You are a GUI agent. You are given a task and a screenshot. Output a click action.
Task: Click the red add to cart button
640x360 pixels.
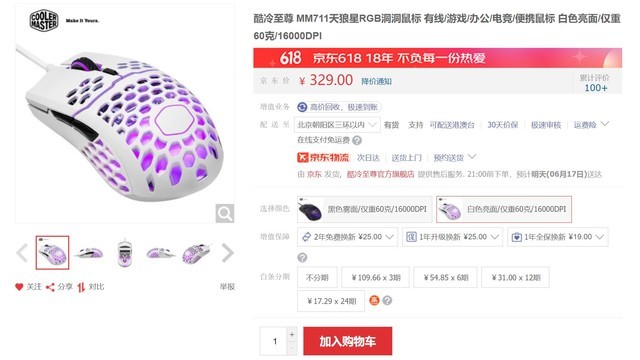click(x=348, y=341)
